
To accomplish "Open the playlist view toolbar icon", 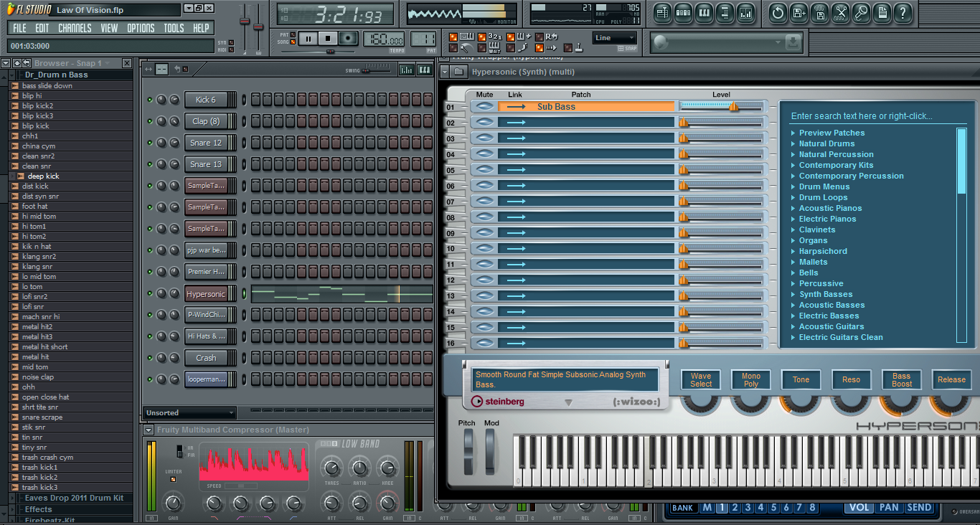I will tap(661, 12).
